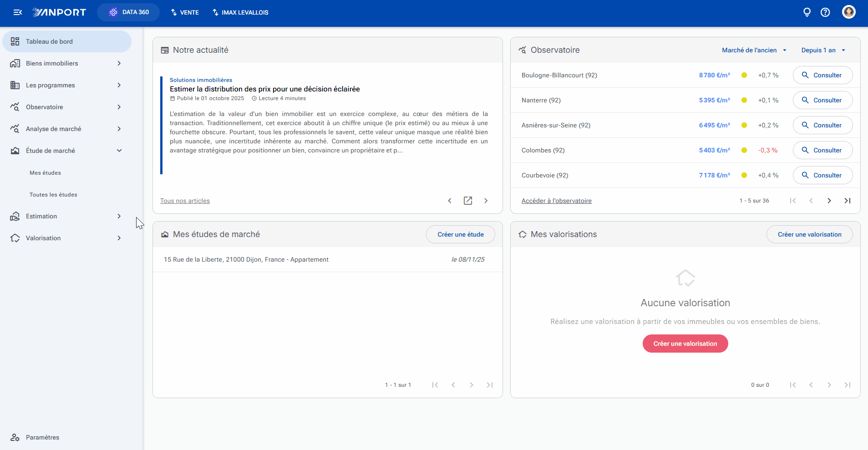Open Tableau de bord menu item
This screenshot has width=868, height=450.
coord(67,41)
